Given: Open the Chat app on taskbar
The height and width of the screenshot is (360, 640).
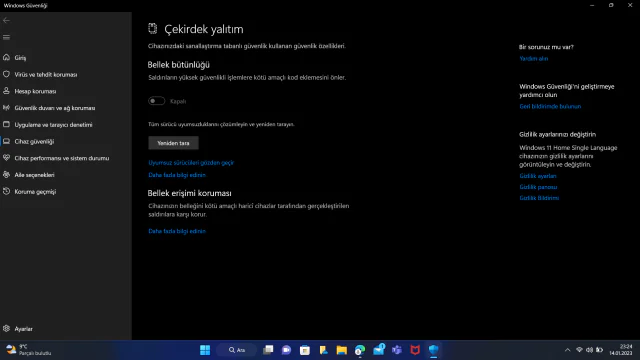Looking at the screenshot, I should coord(286,350).
